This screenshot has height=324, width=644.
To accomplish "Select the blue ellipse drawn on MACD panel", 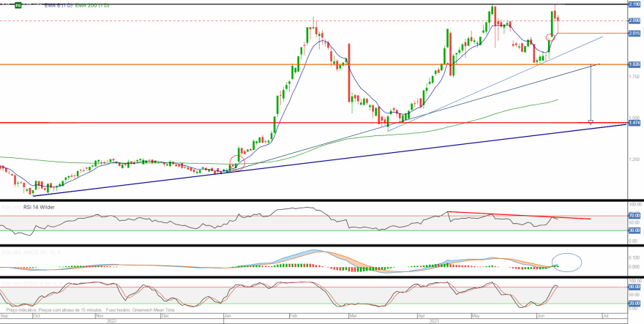I will click(566, 262).
